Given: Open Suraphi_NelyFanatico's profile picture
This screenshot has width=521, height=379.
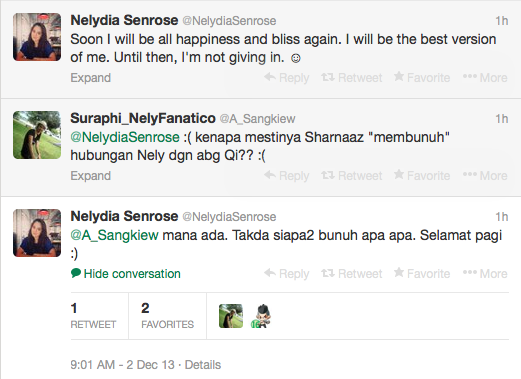Looking at the screenshot, I should 37,135.
